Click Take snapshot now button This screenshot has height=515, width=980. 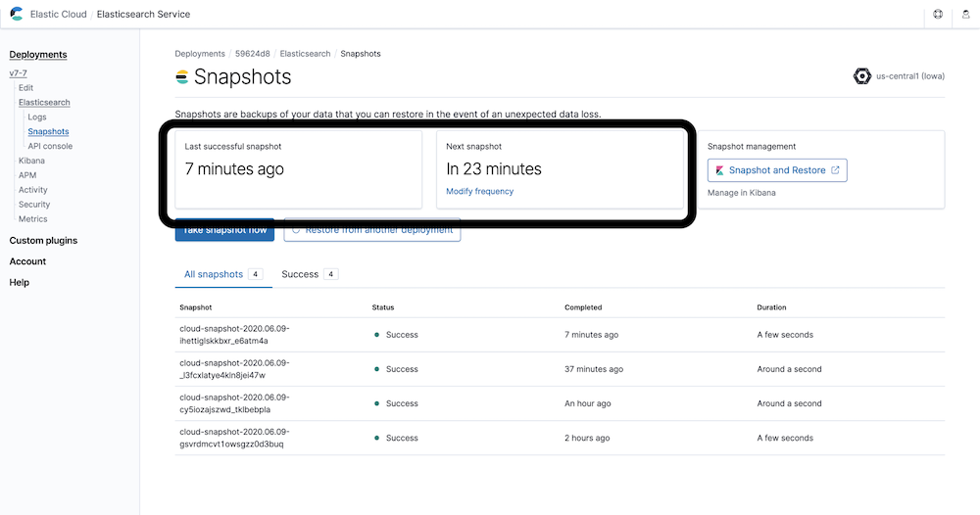click(224, 230)
